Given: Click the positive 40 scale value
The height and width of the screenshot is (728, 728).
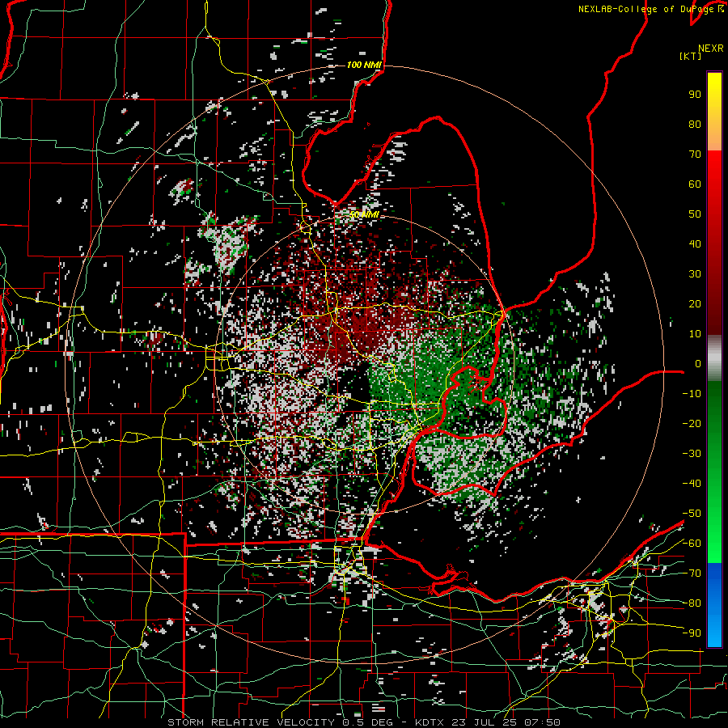Looking at the screenshot, I should point(695,244).
